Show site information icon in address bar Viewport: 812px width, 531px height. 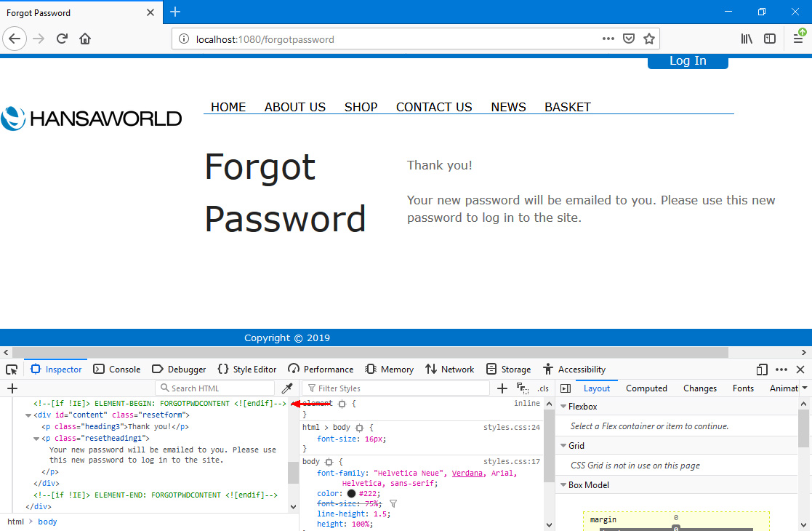click(x=184, y=39)
